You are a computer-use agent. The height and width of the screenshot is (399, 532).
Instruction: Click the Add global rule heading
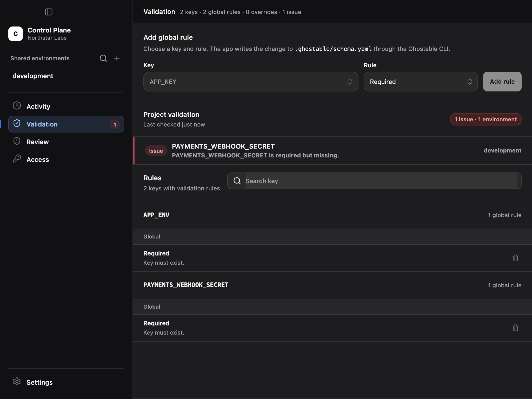point(168,37)
